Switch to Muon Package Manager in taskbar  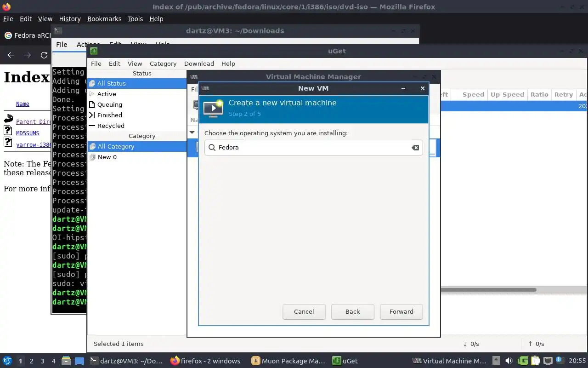click(288, 361)
